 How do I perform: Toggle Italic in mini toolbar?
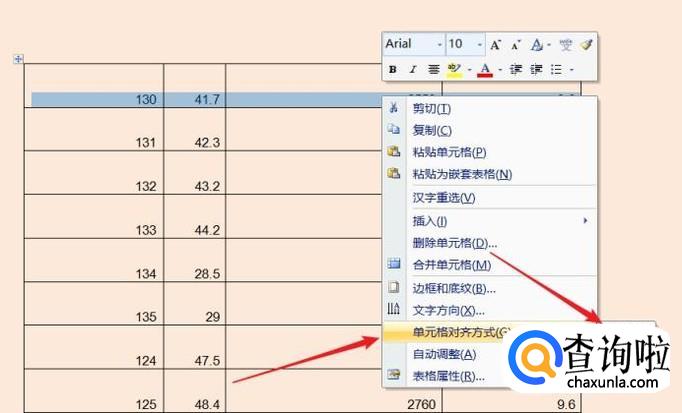tap(413, 69)
